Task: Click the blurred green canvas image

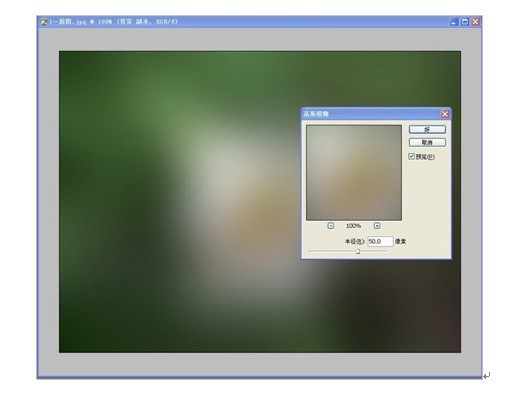Action: [179, 202]
